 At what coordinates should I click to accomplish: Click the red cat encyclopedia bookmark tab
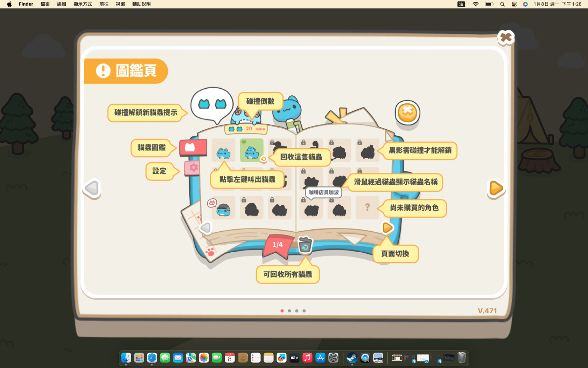click(x=192, y=148)
